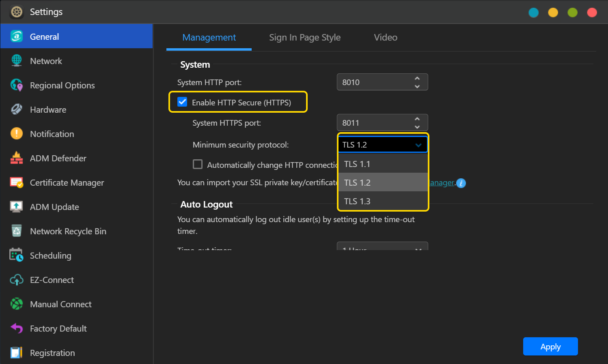Click the "System HTTP port:" label
Screen dimensions: 608x364
pos(209,82)
